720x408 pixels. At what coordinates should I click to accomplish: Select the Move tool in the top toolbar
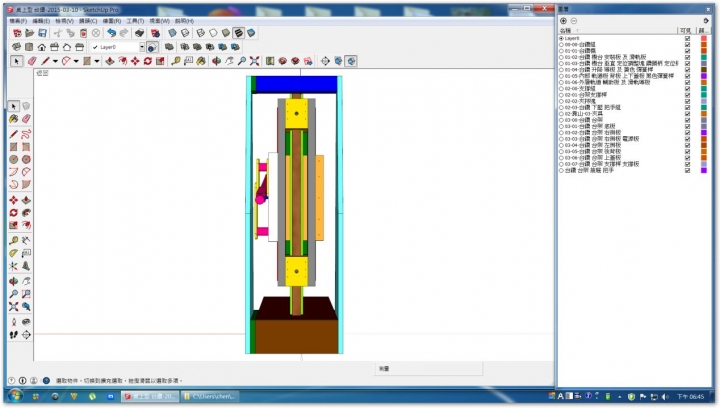(135, 61)
